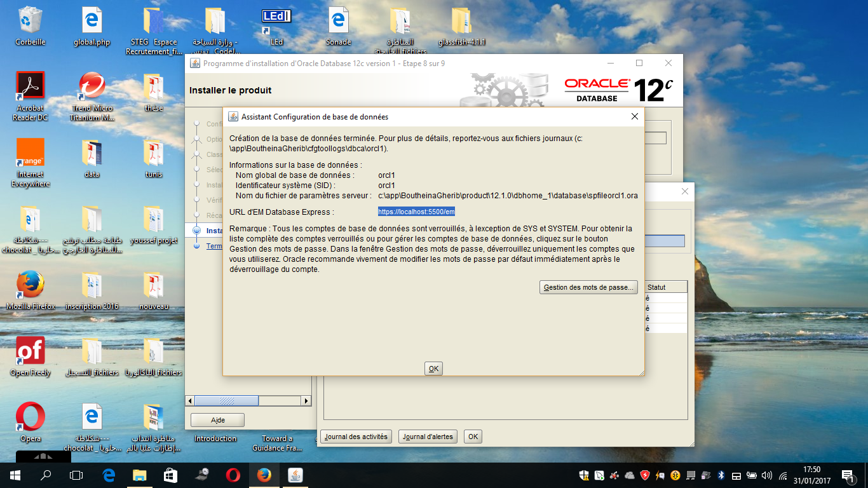The height and width of the screenshot is (488, 868).
Task: Click battery power tray icon
Action: click(x=752, y=475)
